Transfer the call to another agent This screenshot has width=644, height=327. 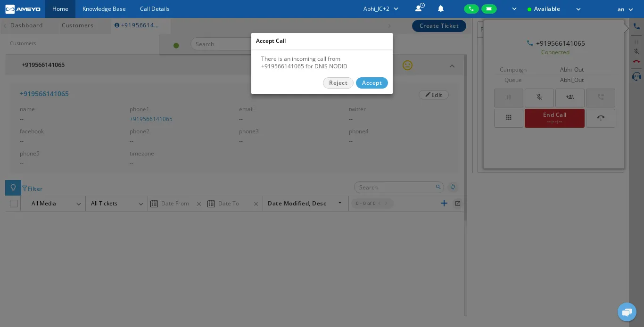tap(601, 98)
